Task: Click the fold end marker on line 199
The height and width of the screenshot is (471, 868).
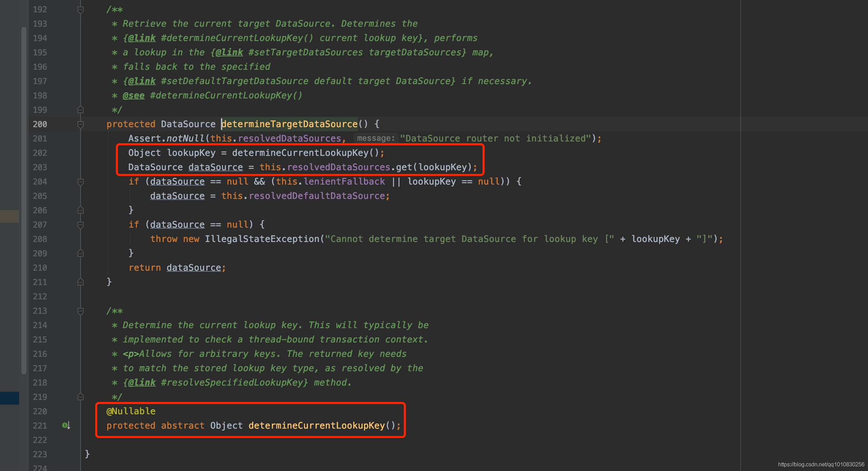Action: pos(81,110)
